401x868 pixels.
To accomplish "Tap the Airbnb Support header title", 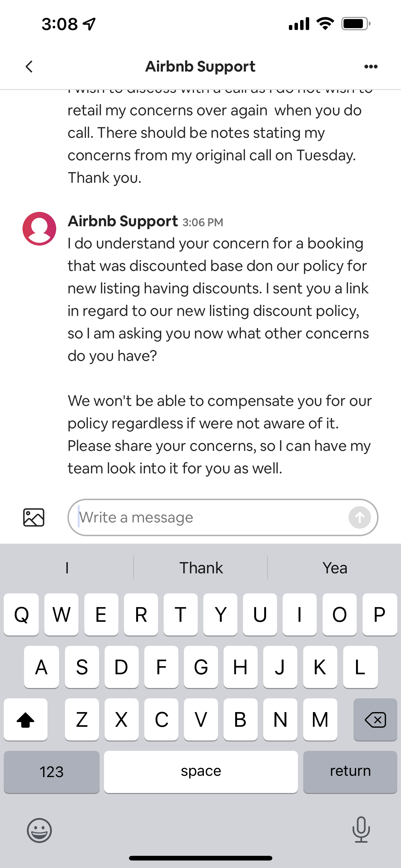I will [x=200, y=66].
